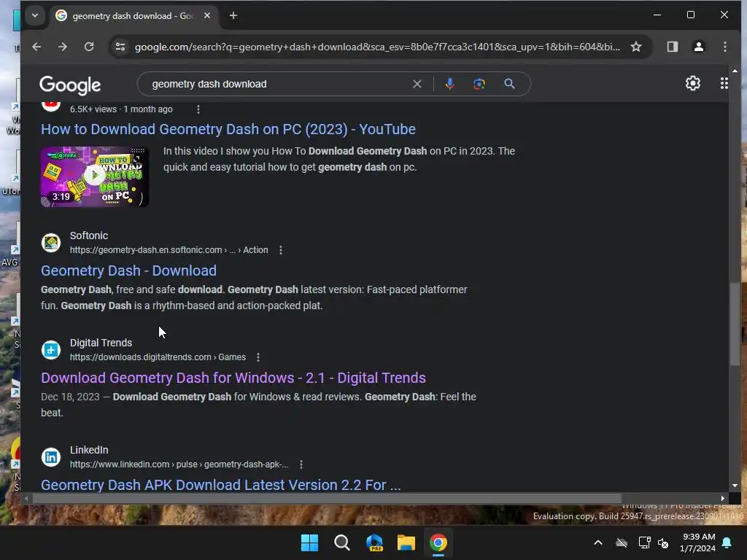Image resolution: width=747 pixels, height=560 pixels.
Task: Submit search with magnifier icon
Action: tap(509, 85)
